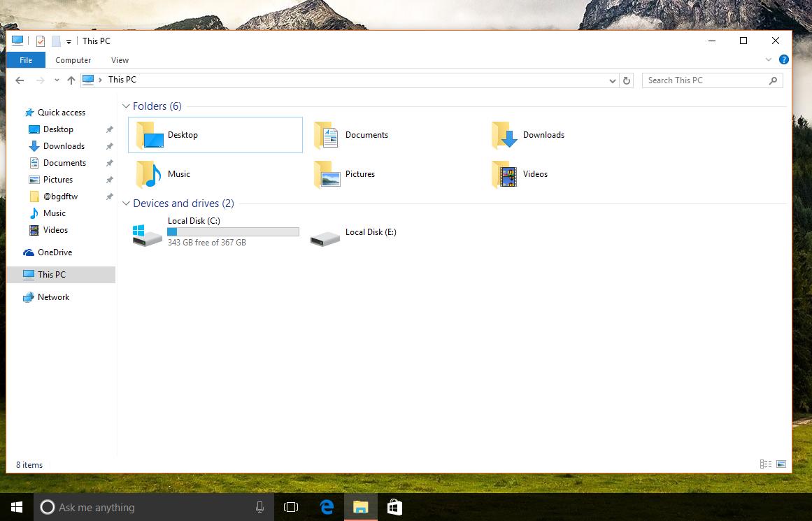
Task: Open the Downloads folder
Action: click(x=544, y=134)
